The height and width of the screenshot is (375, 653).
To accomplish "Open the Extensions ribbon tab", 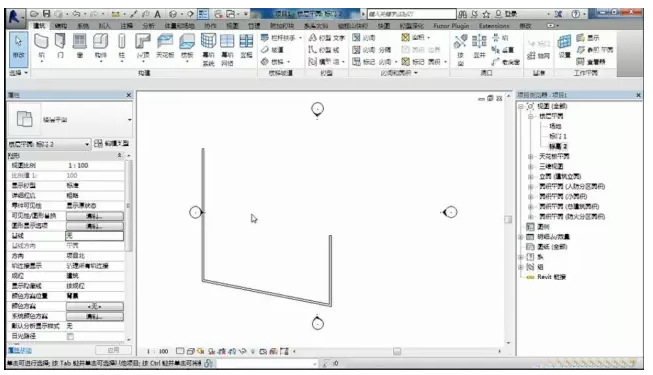I will (494, 26).
